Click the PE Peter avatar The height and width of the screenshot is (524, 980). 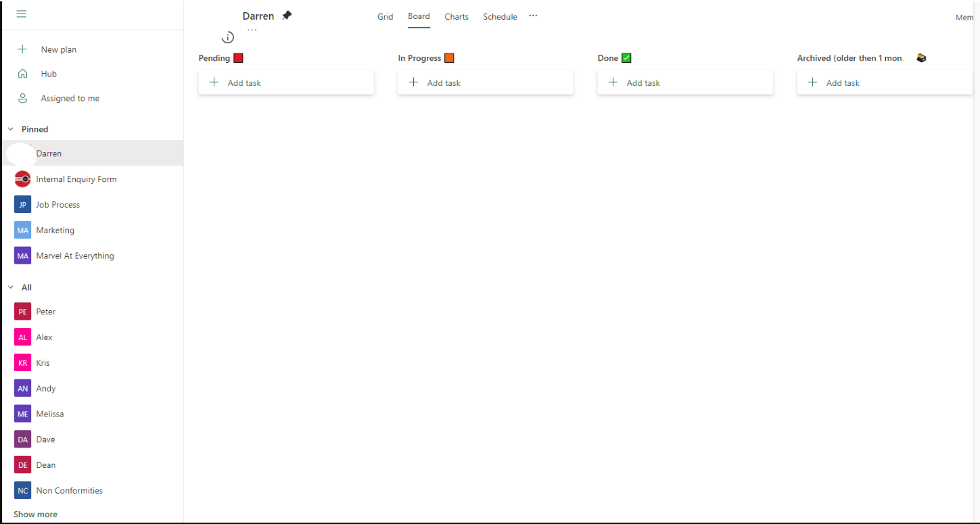[x=23, y=312]
